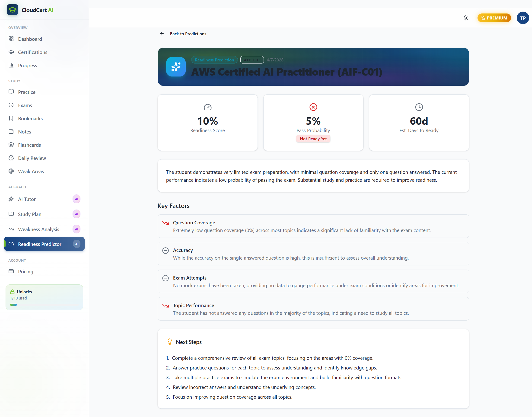Click the Unlocks usage progress bar
This screenshot has height=417, width=532.
44,305
